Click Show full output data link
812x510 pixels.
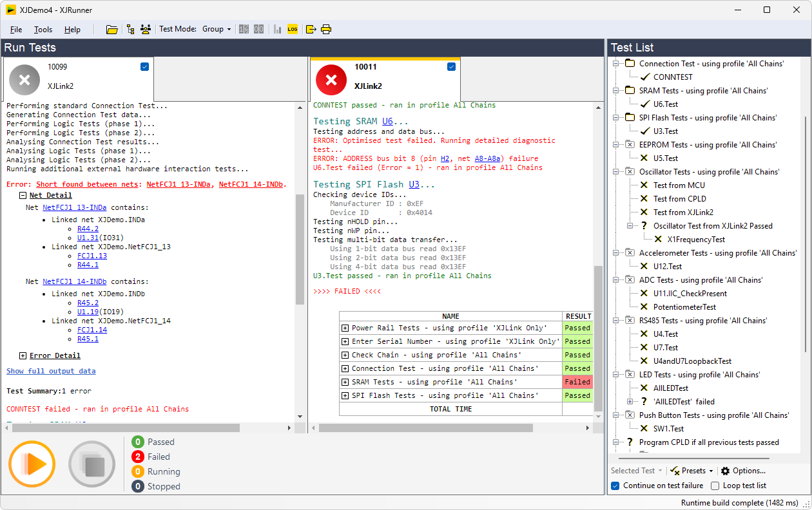point(51,371)
